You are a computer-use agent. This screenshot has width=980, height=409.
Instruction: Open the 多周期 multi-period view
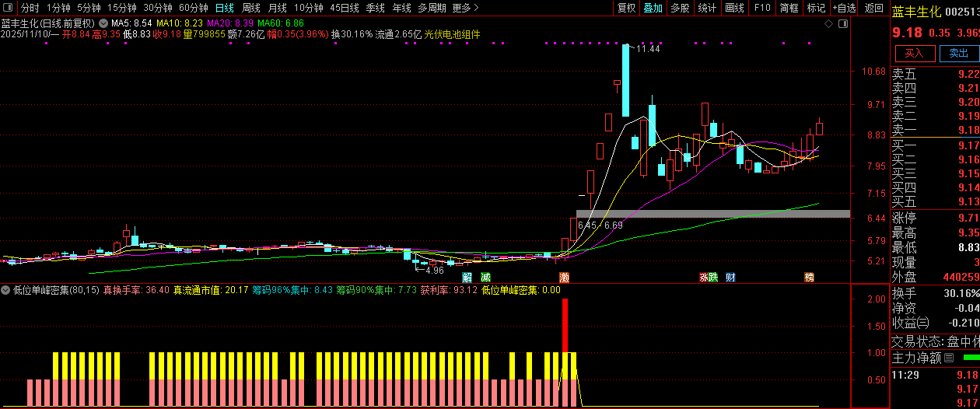tap(432, 8)
